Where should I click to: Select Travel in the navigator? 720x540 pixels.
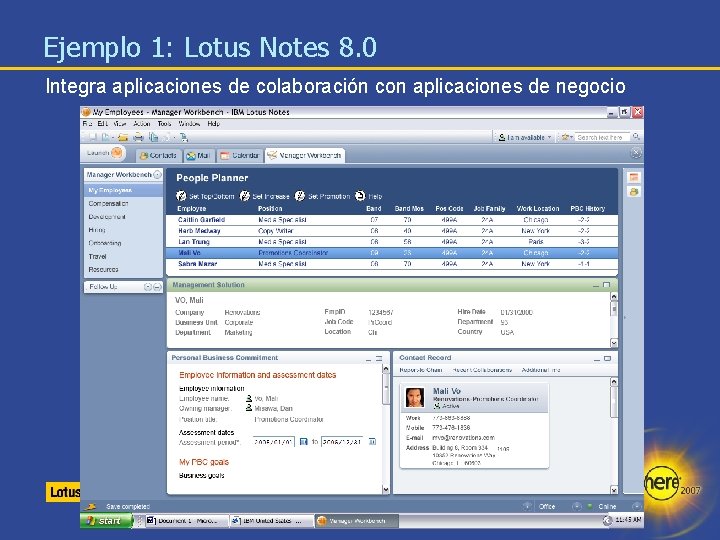97,256
